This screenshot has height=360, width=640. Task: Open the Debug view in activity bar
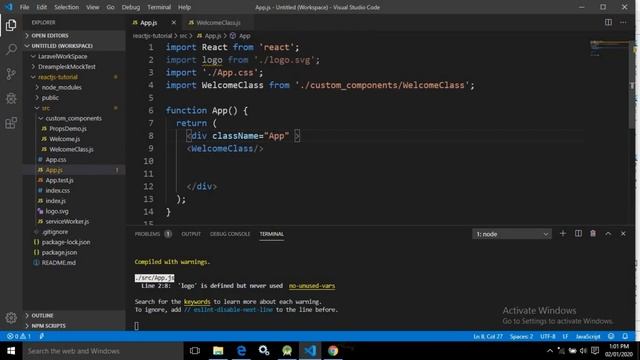point(11,98)
